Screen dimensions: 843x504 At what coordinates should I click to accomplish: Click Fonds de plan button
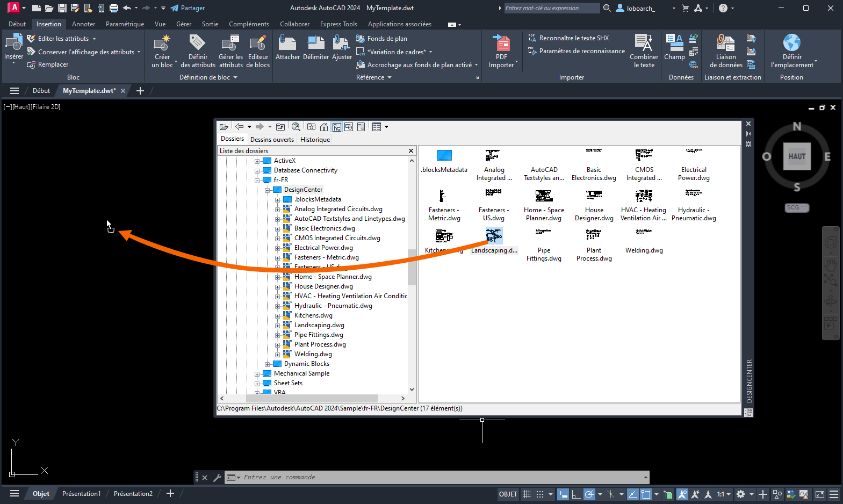381,39
